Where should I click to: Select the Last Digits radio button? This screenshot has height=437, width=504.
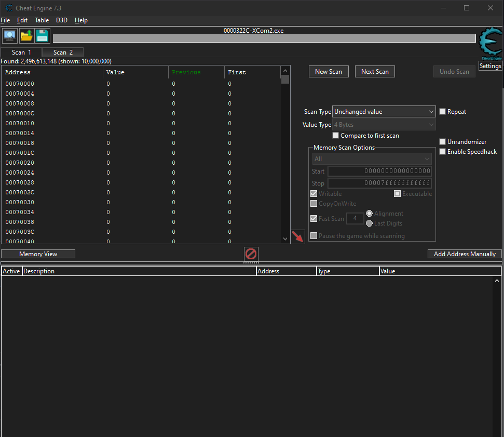click(368, 223)
